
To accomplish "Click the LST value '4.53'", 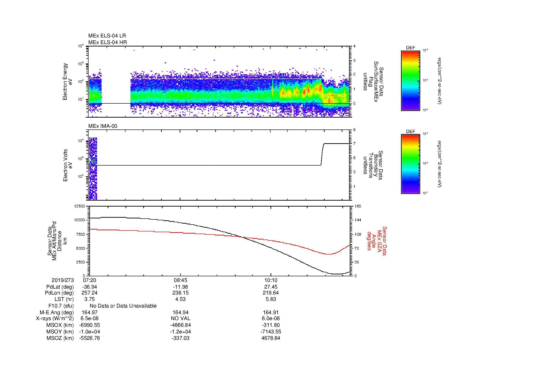I will (x=180, y=299).
